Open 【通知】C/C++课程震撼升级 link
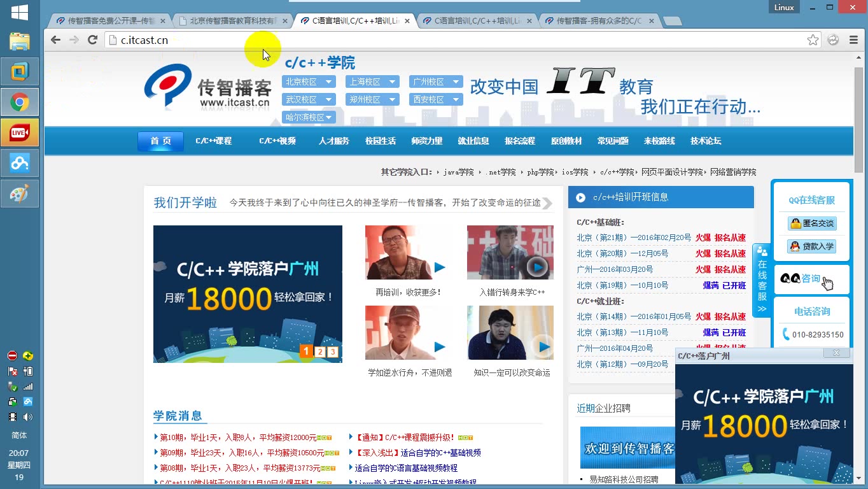Screen dimensions: 868x489 (x=405, y=437)
